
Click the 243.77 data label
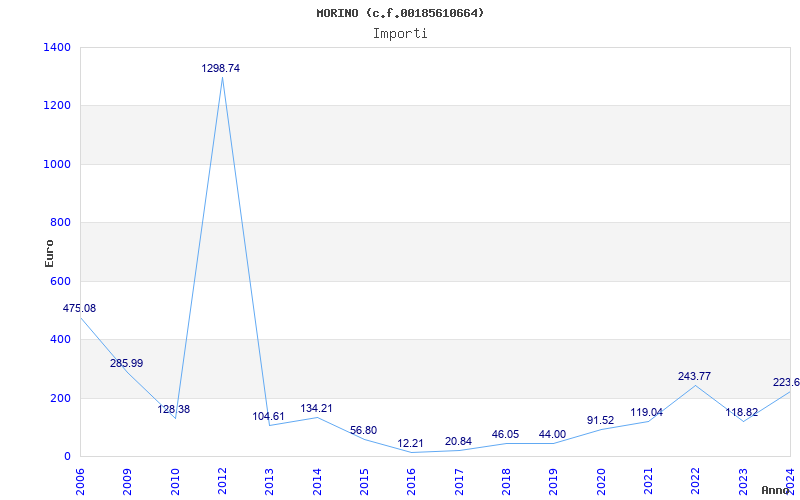(694, 376)
